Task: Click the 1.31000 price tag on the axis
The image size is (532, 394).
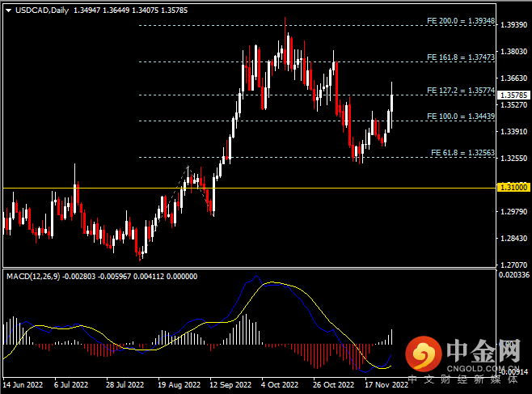Action: click(514, 187)
